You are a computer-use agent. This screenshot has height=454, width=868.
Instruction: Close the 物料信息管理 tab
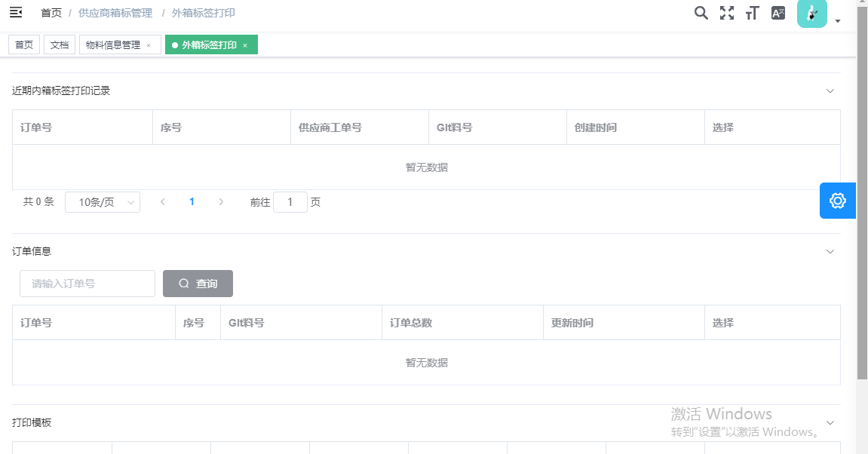tap(149, 46)
